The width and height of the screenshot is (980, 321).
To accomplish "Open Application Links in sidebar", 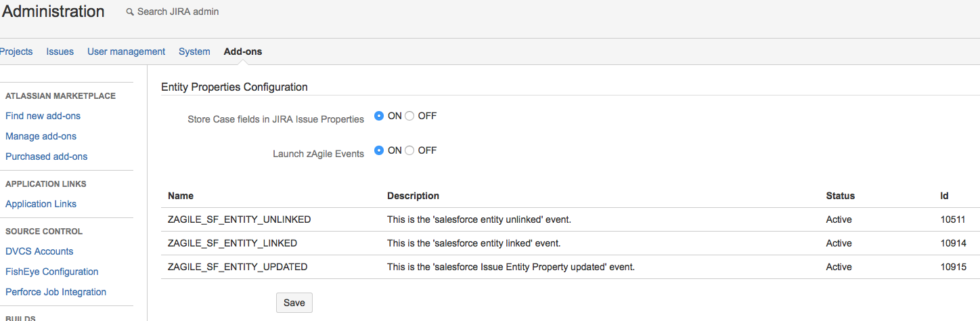I will pos(41,204).
